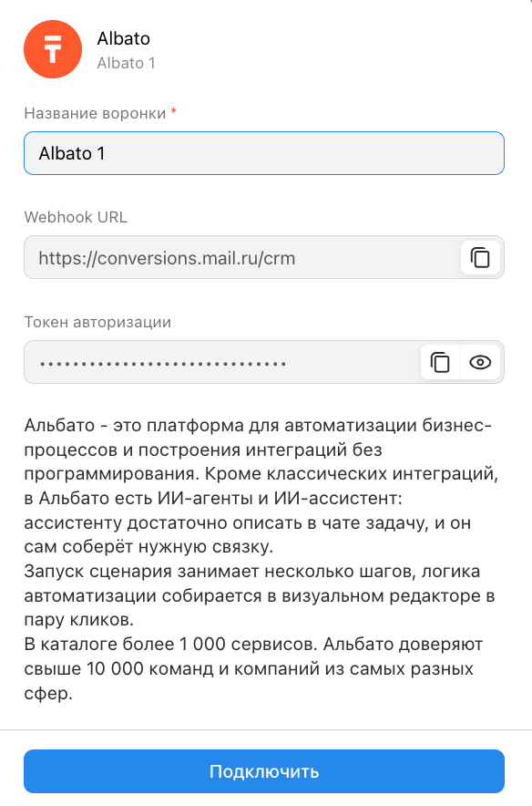Focus the "Название воронки" input with Albato 1

[x=264, y=153]
